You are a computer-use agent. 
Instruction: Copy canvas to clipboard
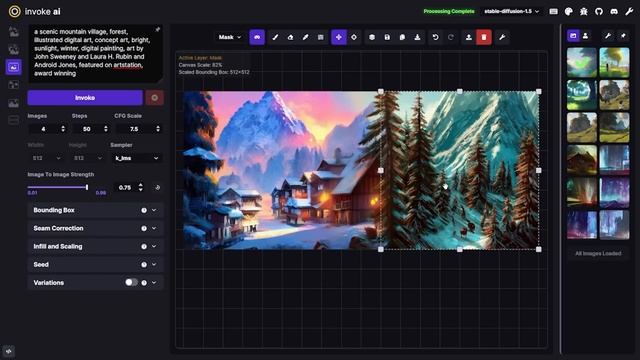click(x=402, y=37)
